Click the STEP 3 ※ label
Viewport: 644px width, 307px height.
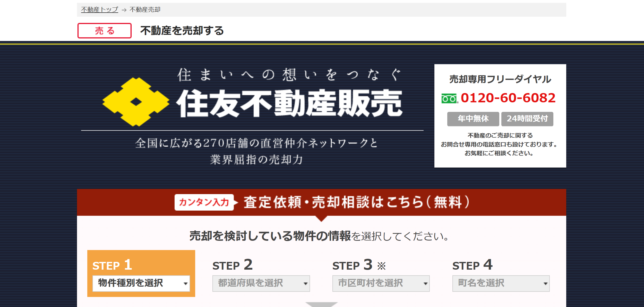359,265
